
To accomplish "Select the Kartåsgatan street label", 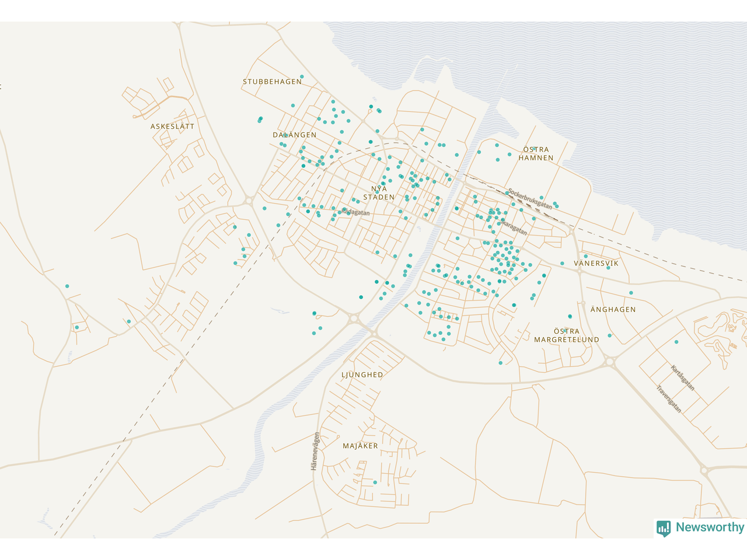I will point(682,378).
